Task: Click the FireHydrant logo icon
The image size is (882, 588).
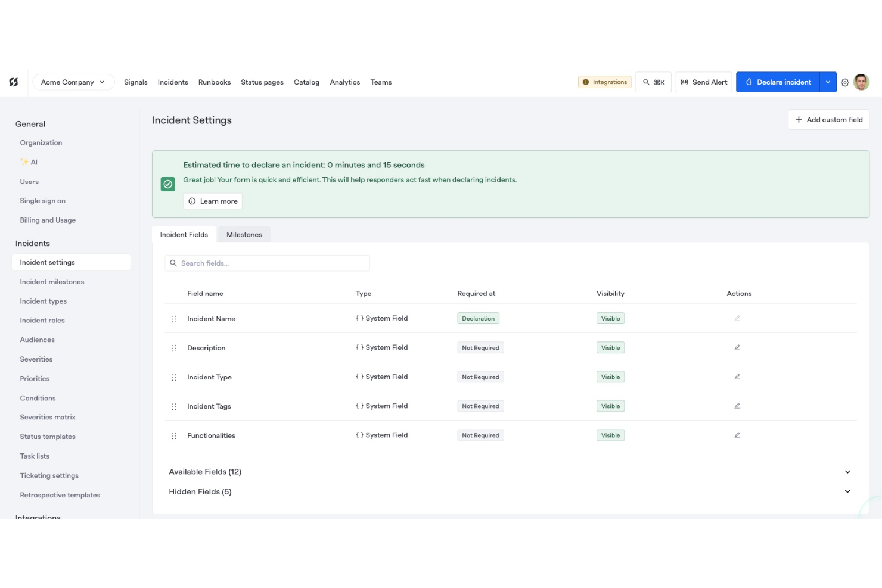Action: pyautogui.click(x=14, y=82)
